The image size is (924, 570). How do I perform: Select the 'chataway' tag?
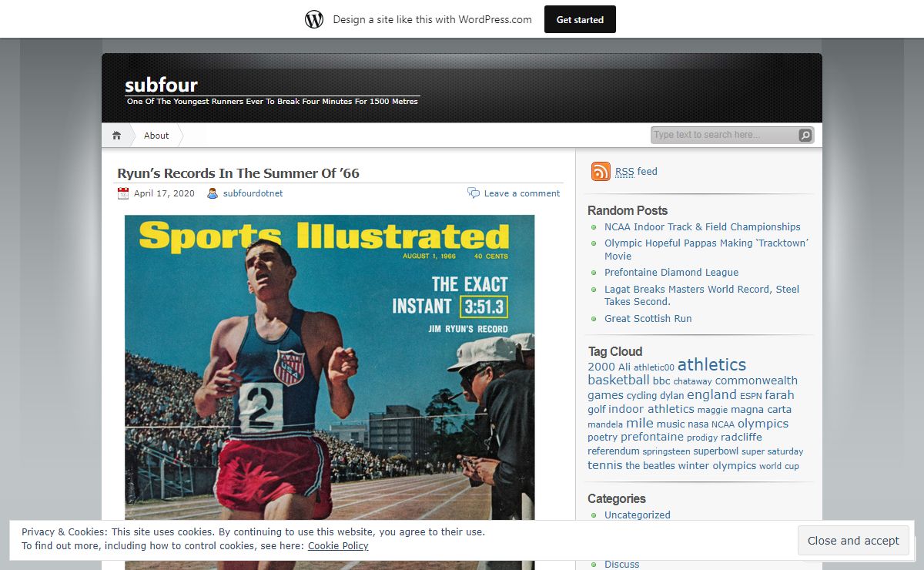point(693,381)
